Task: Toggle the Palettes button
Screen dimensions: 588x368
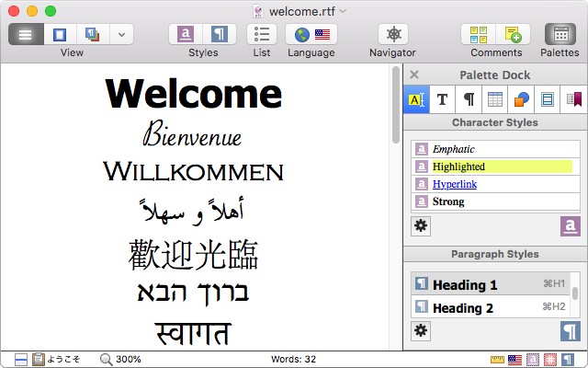Action: [560, 34]
